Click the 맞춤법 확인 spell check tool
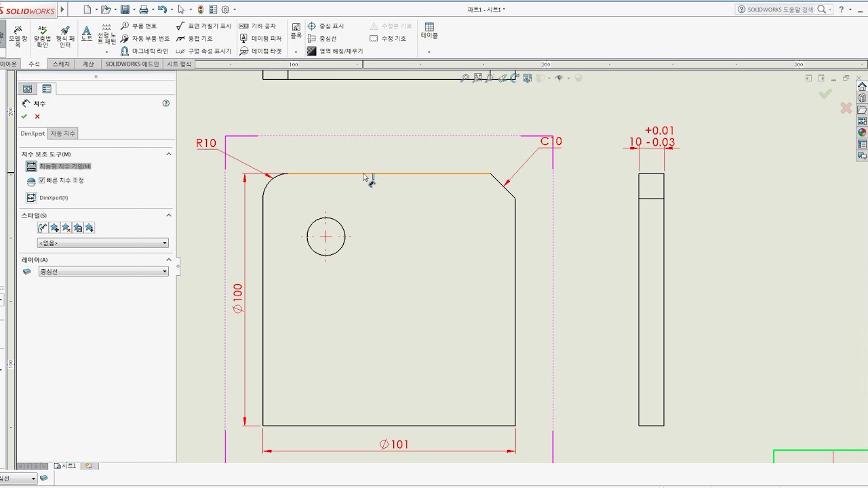 tap(42, 37)
